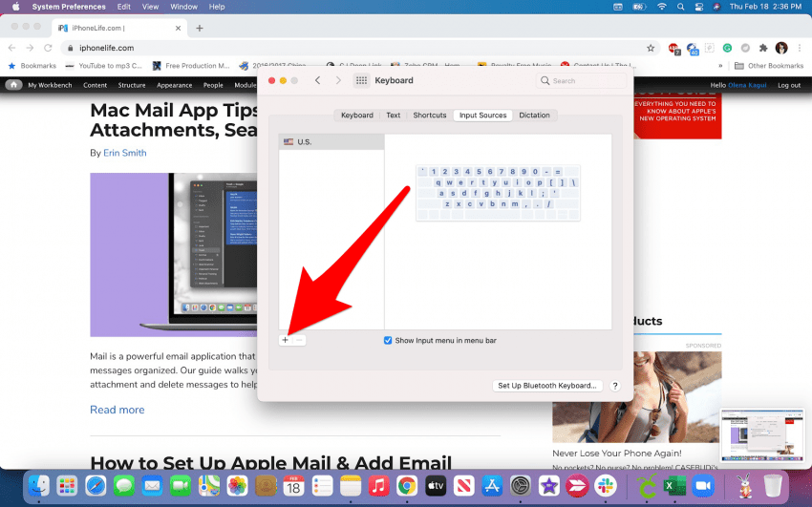This screenshot has height=507, width=812.
Task: Open My Workbench in admin bar
Action: [50, 85]
